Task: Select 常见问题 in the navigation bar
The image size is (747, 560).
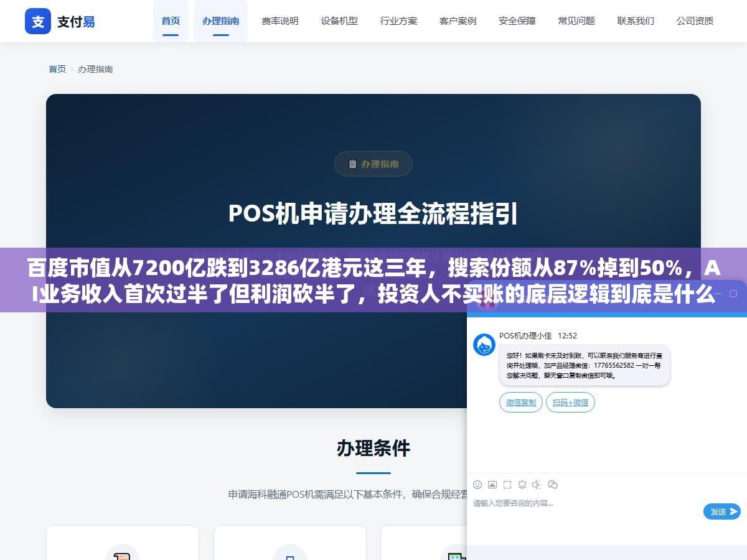Action: tap(576, 21)
